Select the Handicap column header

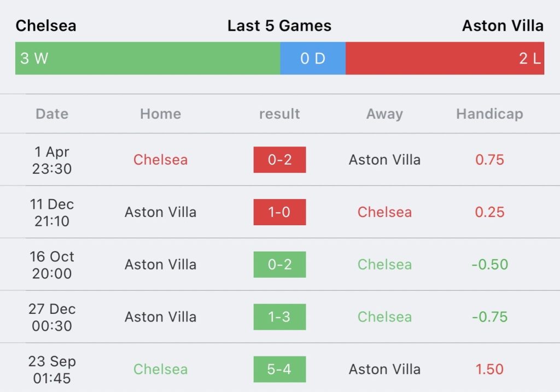489,114
